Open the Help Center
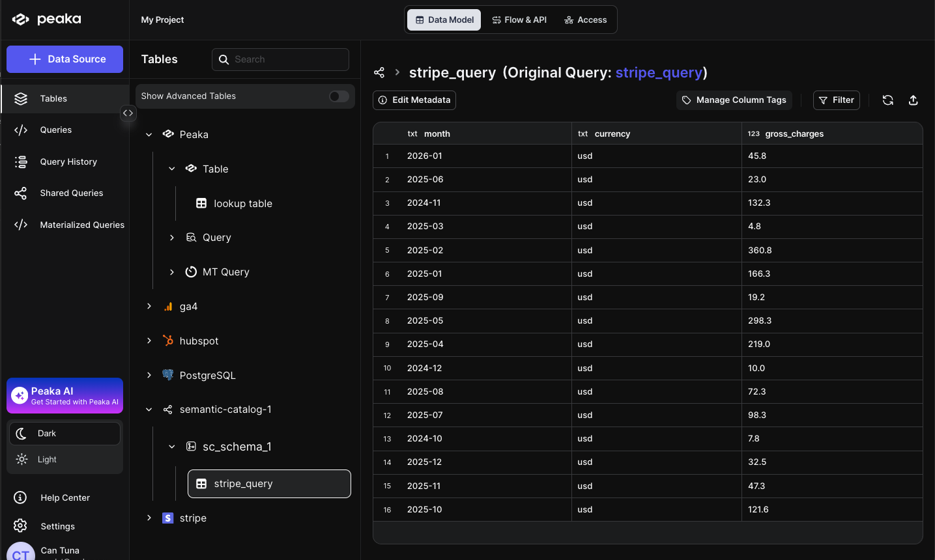935x560 pixels. coord(65,497)
